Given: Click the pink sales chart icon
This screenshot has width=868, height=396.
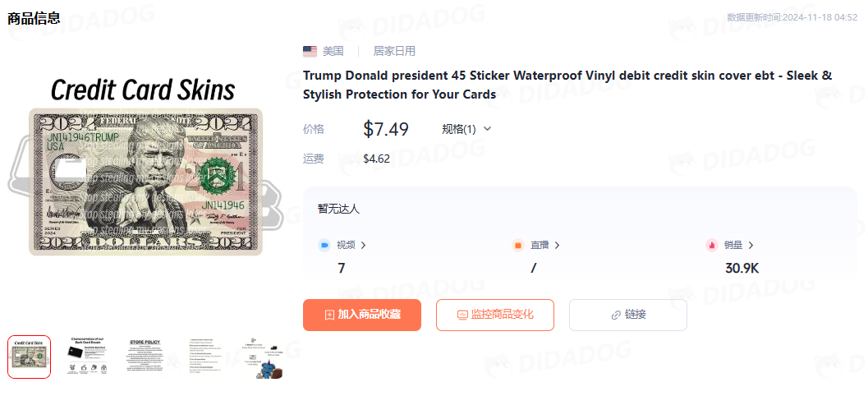Looking at the screenshot, I should point(711,245).
